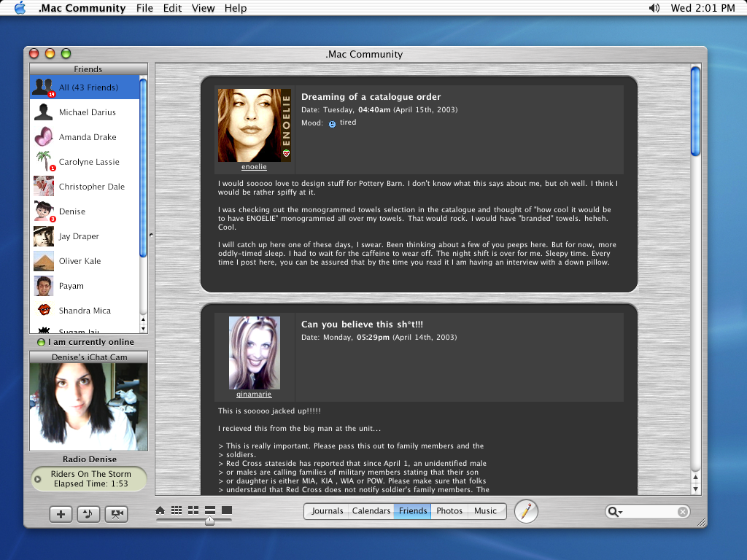Open the magnifying glass search options

pos(614,511)
